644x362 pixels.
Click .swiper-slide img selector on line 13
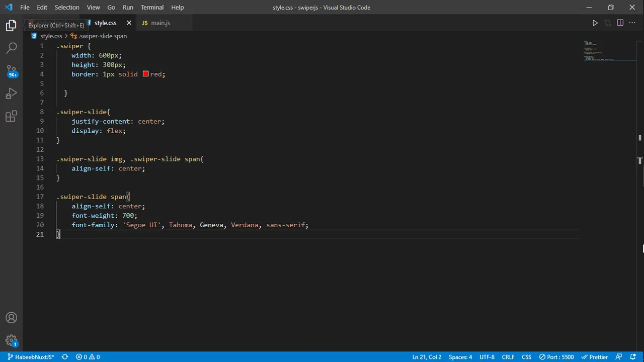point(90,159)
